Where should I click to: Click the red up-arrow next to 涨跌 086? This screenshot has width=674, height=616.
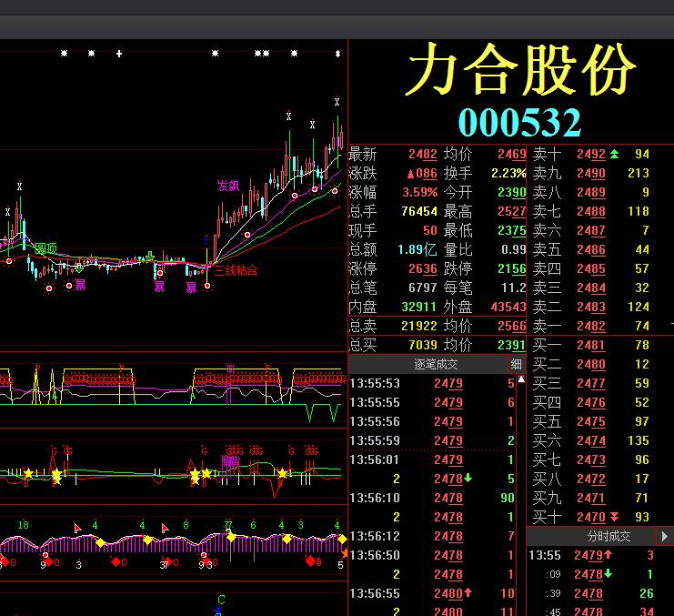pyautogui.click(x=410, y=174)
